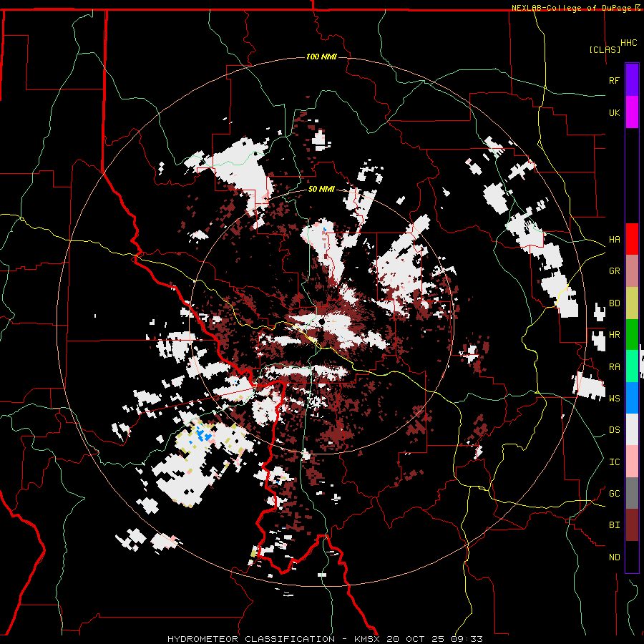Click the IC legend label

click(x=614, y=462)
